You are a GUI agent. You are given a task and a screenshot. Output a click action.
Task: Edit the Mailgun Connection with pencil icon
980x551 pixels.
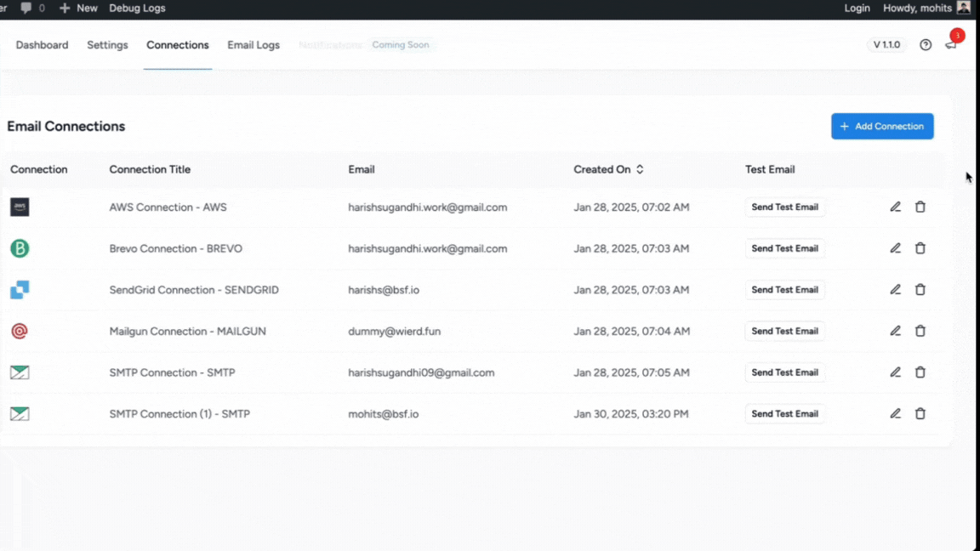(x=895, y=331)
